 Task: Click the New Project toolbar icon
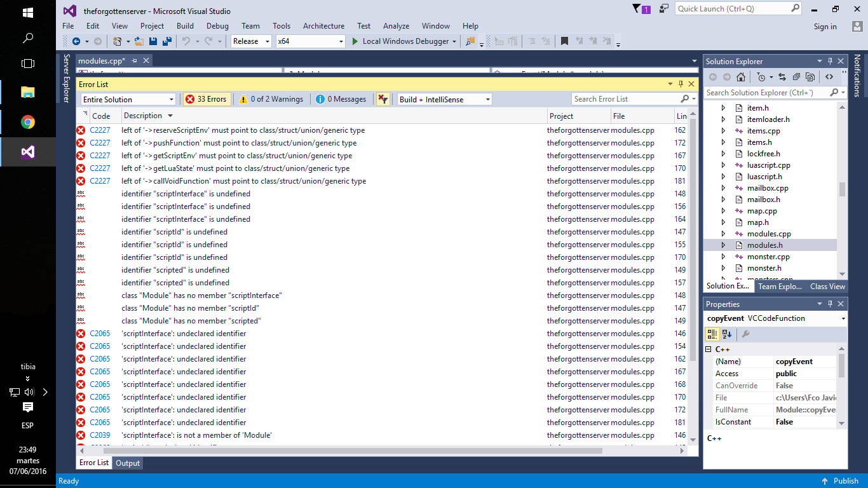click(117, 41)
